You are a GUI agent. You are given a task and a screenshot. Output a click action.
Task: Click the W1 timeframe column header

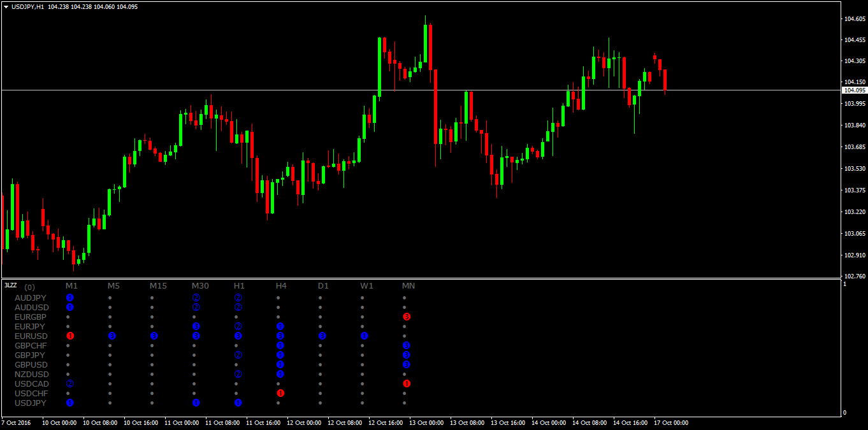[x=366, y=285]
